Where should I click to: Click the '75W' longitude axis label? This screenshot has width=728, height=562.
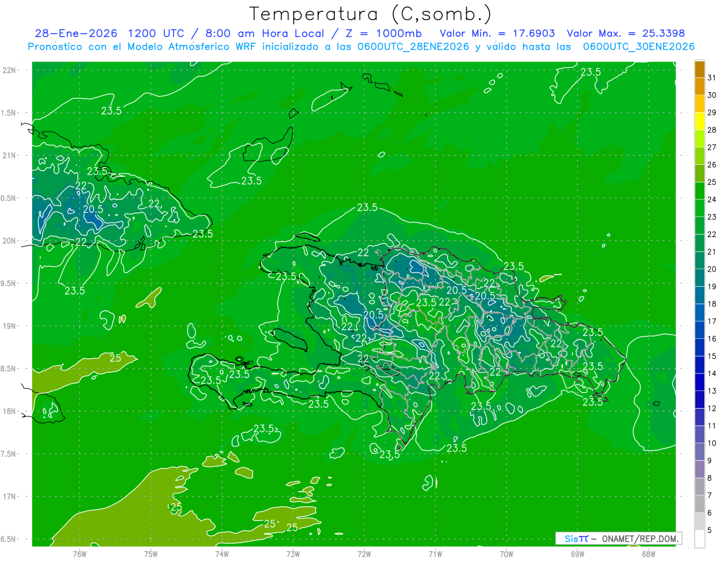tap(151, 554)
